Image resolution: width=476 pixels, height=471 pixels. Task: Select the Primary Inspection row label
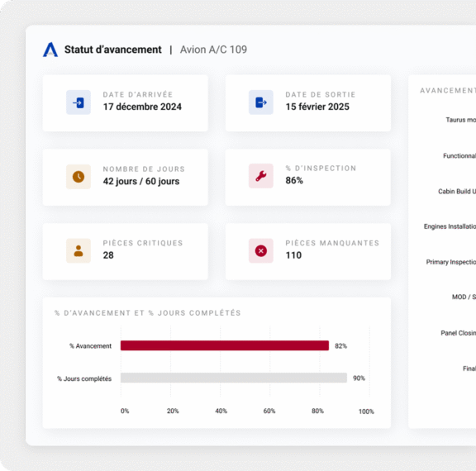pos(451,262)
